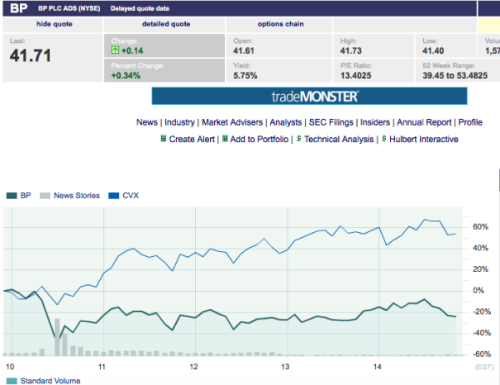This screenshot has height=385, width=500.
Task: Click the Standard Volume legend swatch
Action: coord(12,381)
